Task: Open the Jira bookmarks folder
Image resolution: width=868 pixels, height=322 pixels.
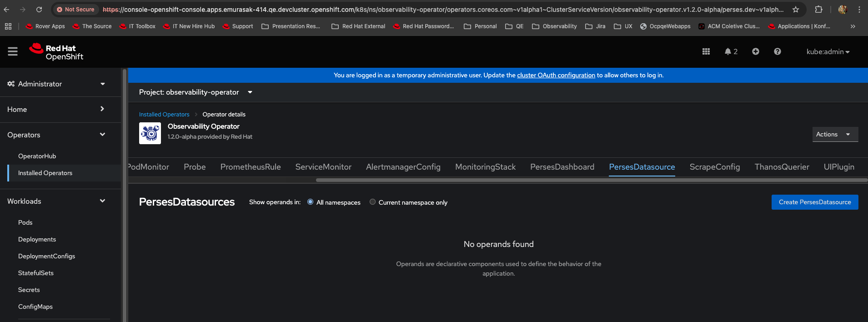Action: tap(595, 26)
